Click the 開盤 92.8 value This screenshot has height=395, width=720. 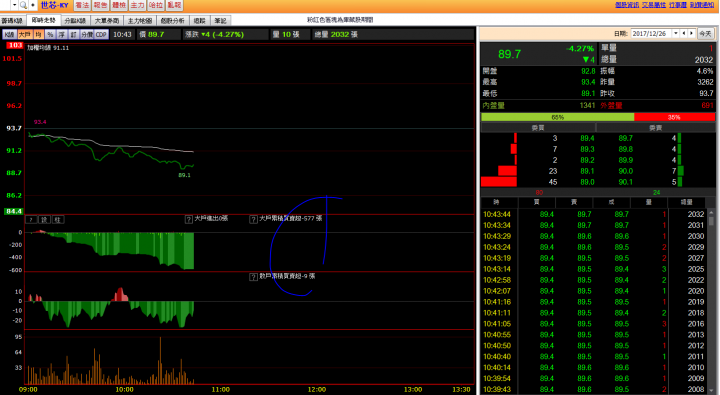click(x=588, y=71)
